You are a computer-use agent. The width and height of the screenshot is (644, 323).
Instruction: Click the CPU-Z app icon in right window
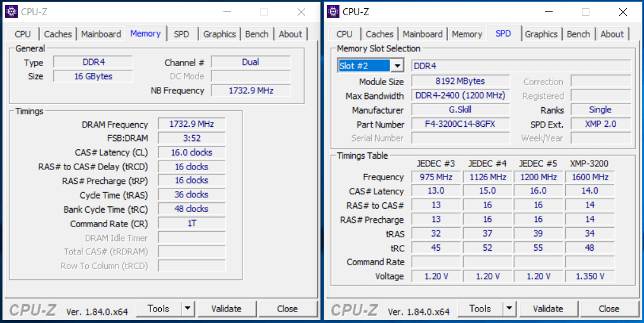point(333,11)
